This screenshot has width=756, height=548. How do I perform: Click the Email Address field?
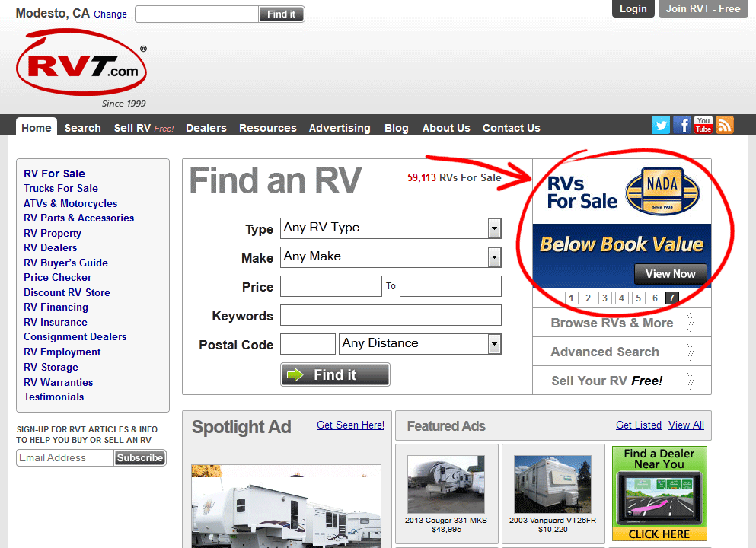(x=65, y=457)
